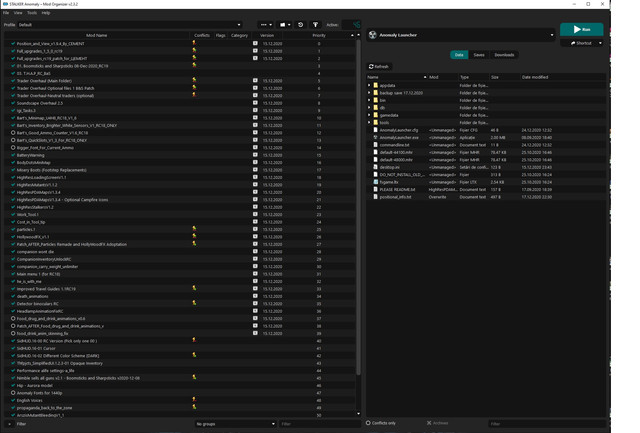Open the three-dots toolbar dropdown
The image size is (640, 433).
tap(266, 25)
